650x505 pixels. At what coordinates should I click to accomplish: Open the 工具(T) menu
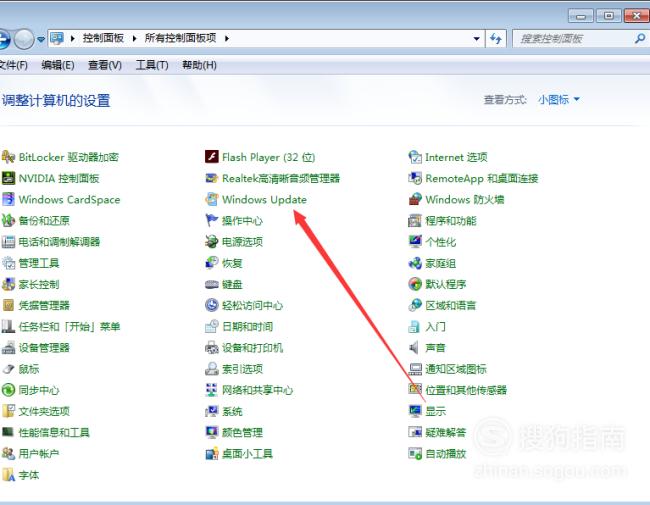click(x=152, y=65)
